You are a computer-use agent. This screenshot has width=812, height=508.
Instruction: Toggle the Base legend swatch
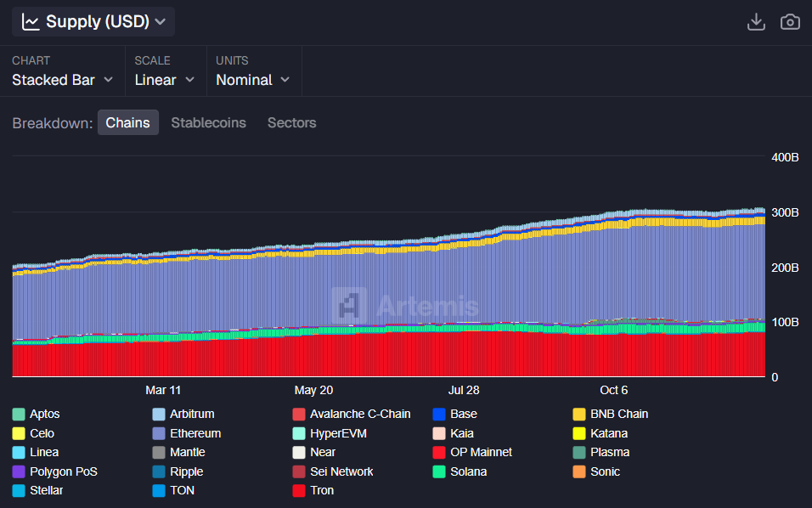[439, 415]
